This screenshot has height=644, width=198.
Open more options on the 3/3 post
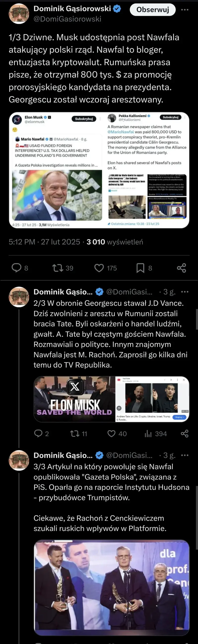click(x=185, y=455)
